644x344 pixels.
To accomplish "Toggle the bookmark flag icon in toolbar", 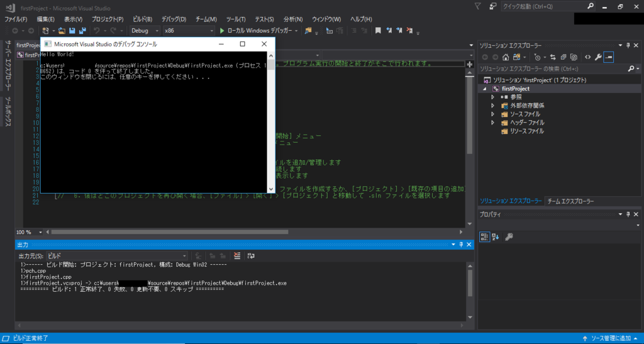I will tap(378, 31).
